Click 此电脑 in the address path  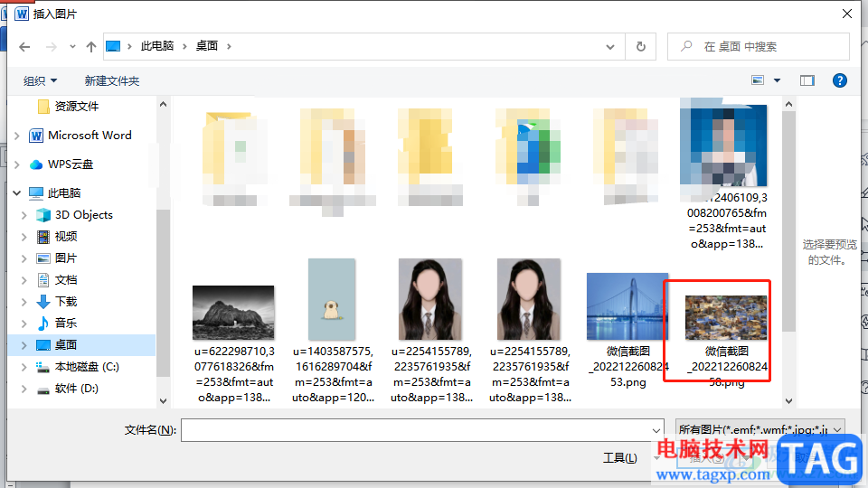(x=156, y=46)
